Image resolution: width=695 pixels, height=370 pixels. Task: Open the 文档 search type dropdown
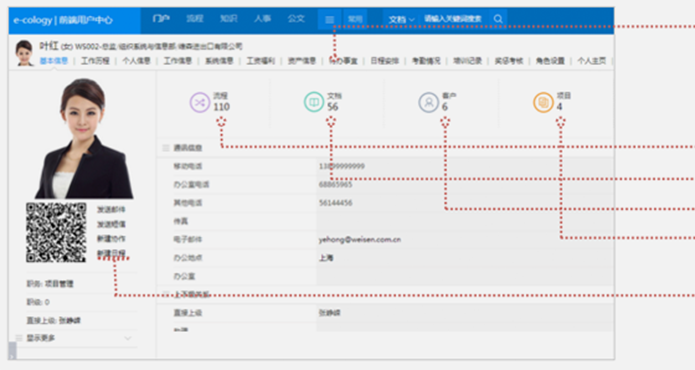coord(401,19)
